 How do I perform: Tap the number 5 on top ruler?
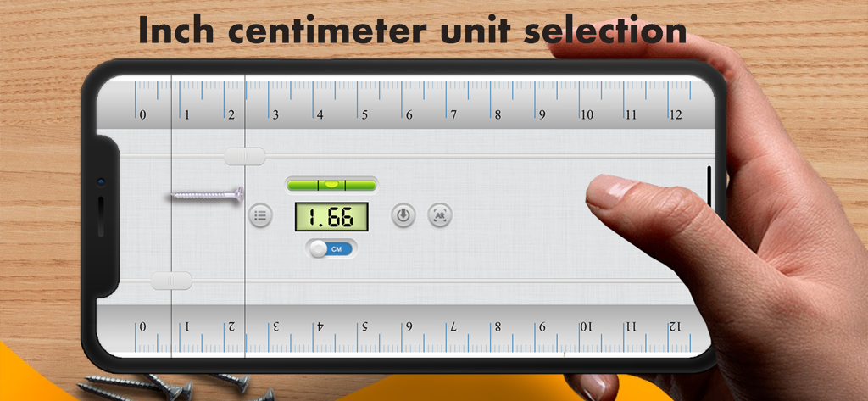(x=364, y=116)
